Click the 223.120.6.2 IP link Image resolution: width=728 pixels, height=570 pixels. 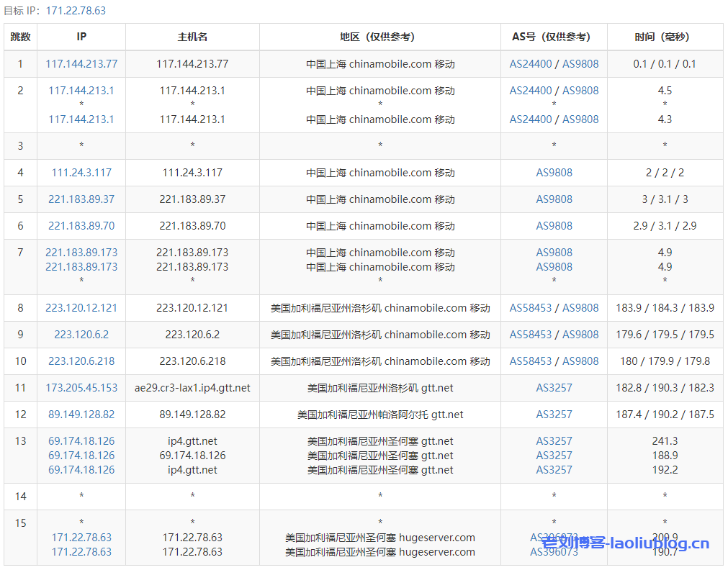point(81,335)
